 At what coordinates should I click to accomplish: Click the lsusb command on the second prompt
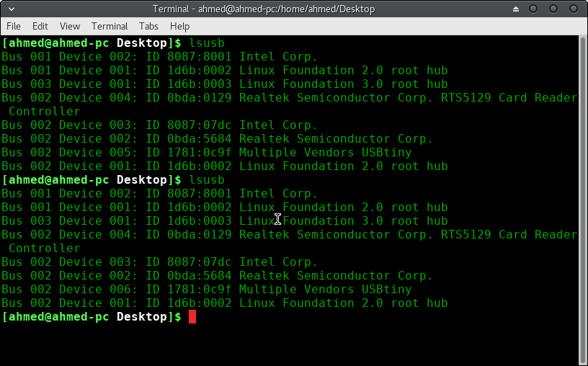[207, 180]
